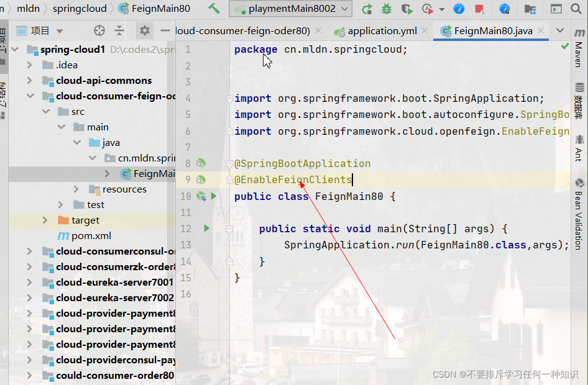This screenshot has height=385, width=588.
Task: Switch to the application.yml tab
Action: coord(382,31)
